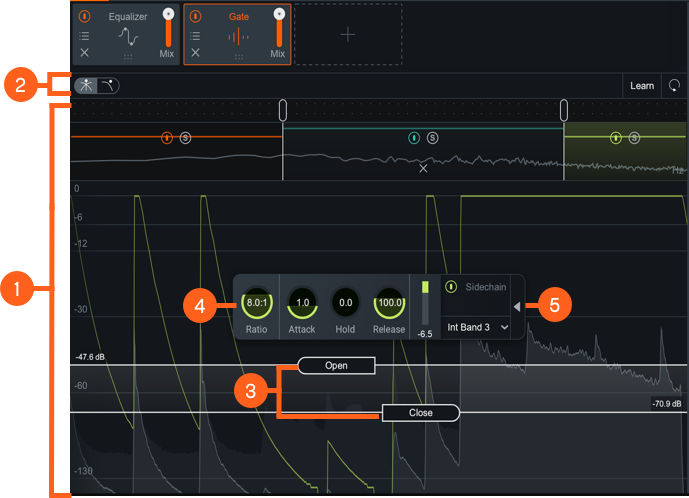Add a new module in the empty slot
Viewport: 689px width, 498px height.
pos(348,34)
